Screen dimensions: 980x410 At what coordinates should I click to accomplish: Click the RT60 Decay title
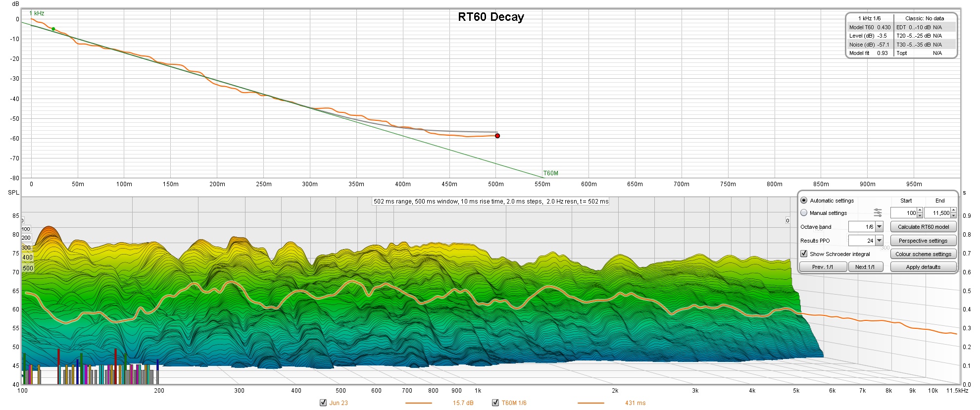click(x=491, y=17)
